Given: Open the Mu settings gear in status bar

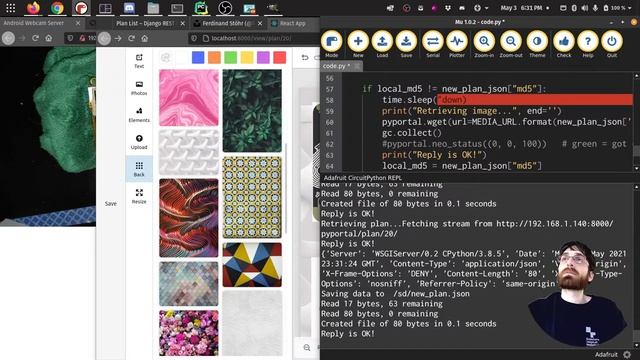Looking at the screenshot, I should click(x=627, y=354).
